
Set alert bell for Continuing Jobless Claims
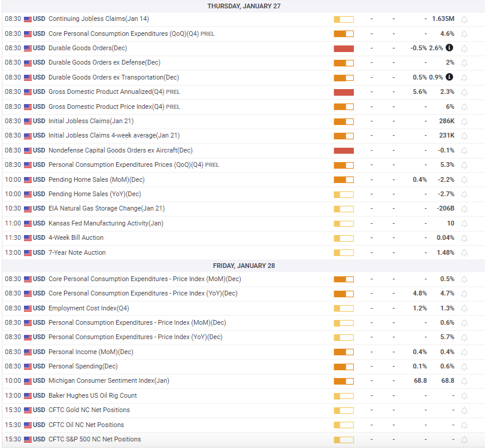click(x=464, y=20)
